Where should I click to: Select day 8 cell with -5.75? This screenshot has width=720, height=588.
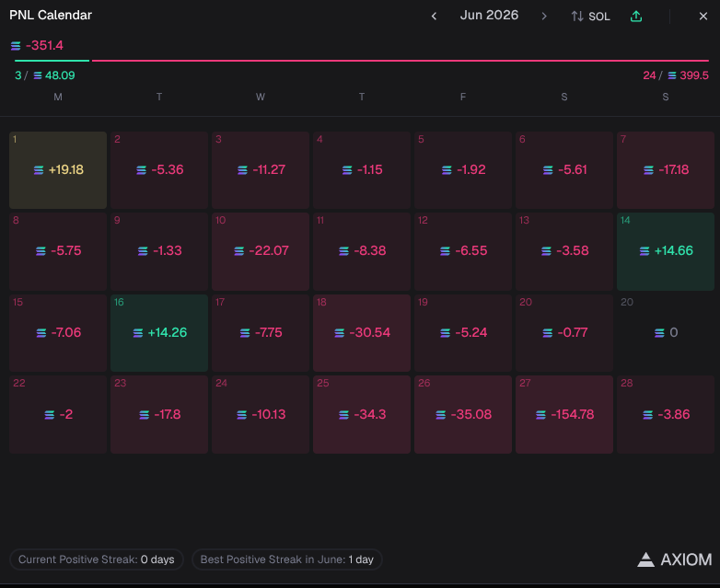tap(58, 251)
